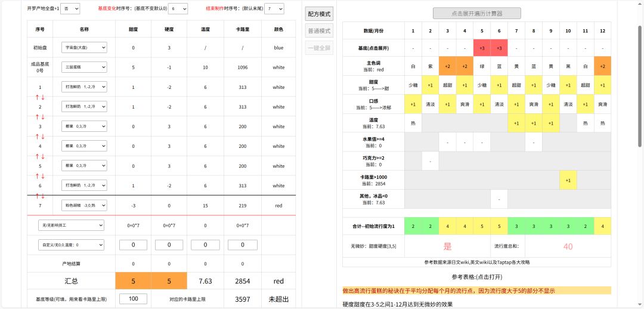Open the 参考表格:(点击打开) link
This screenshot has height=309, width=644.
[477, 277]
